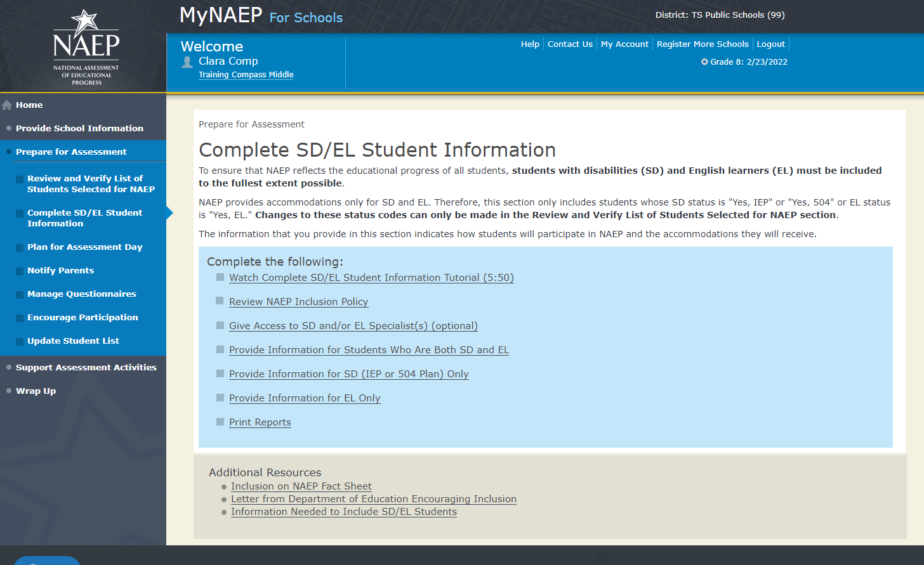Open the Help link
The width and height of the screenshot is (924, 565).
click(530, 44)
